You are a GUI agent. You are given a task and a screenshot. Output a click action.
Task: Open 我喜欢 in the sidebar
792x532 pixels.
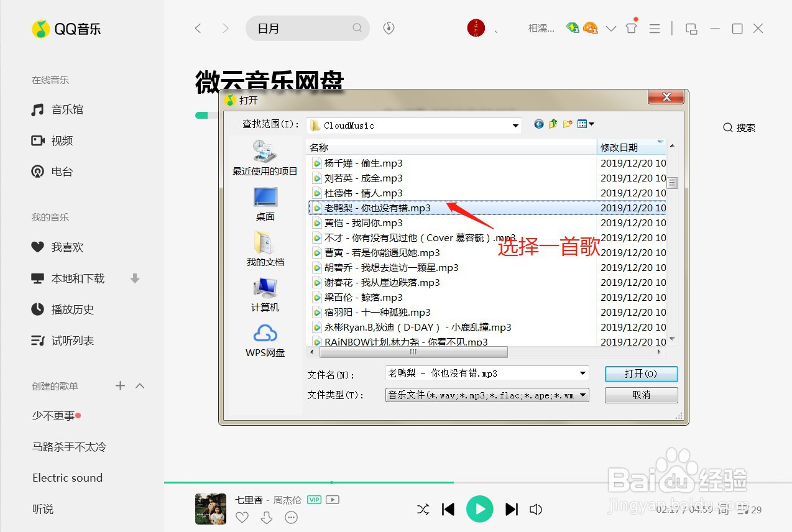(57, 248)
